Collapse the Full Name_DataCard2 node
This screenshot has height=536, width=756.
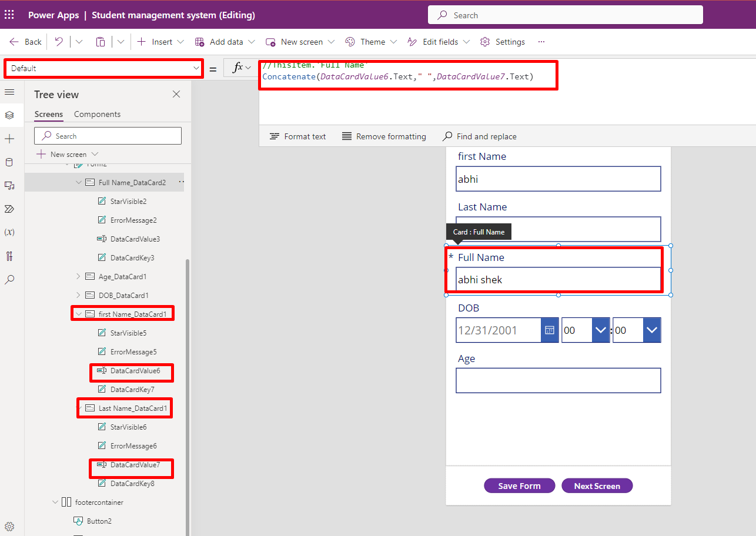(x=79, y=183)
